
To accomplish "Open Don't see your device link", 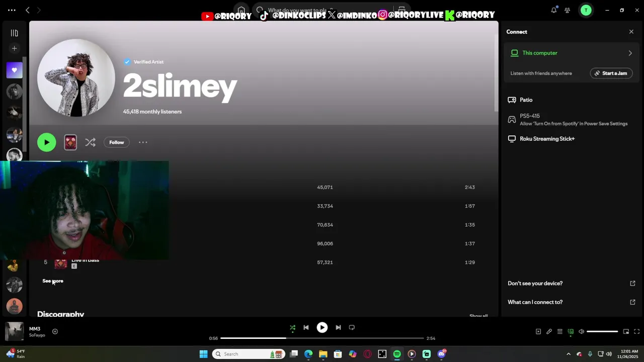I will click(x=572, y=284).
